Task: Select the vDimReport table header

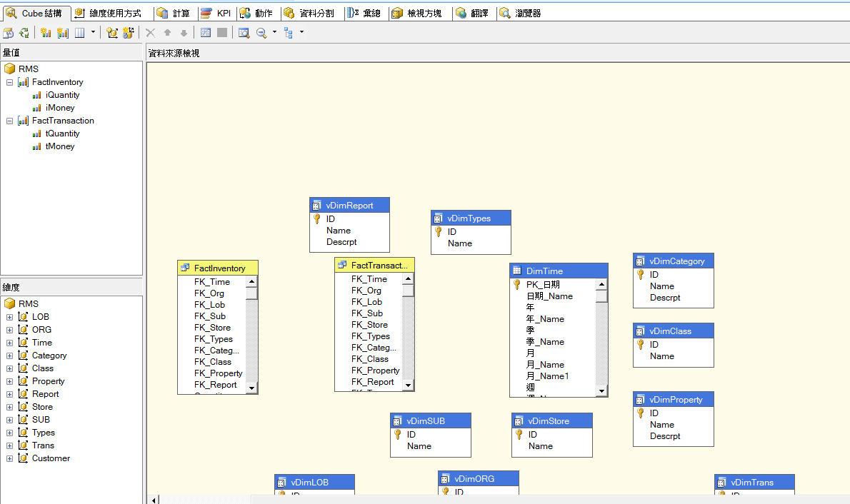Action: [x=349, y=206]
